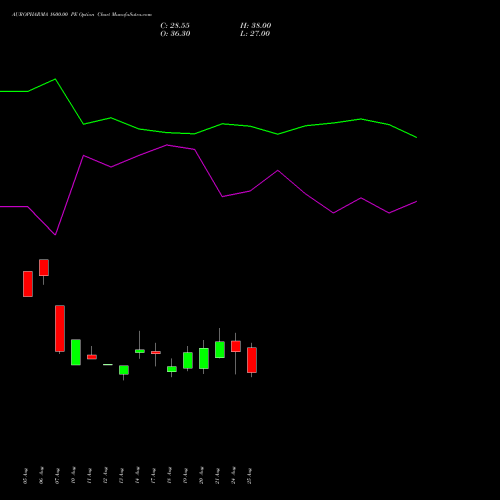Click the '21 Aug' date label
This screenshot has width=500, height=500.
pos(218,476)
